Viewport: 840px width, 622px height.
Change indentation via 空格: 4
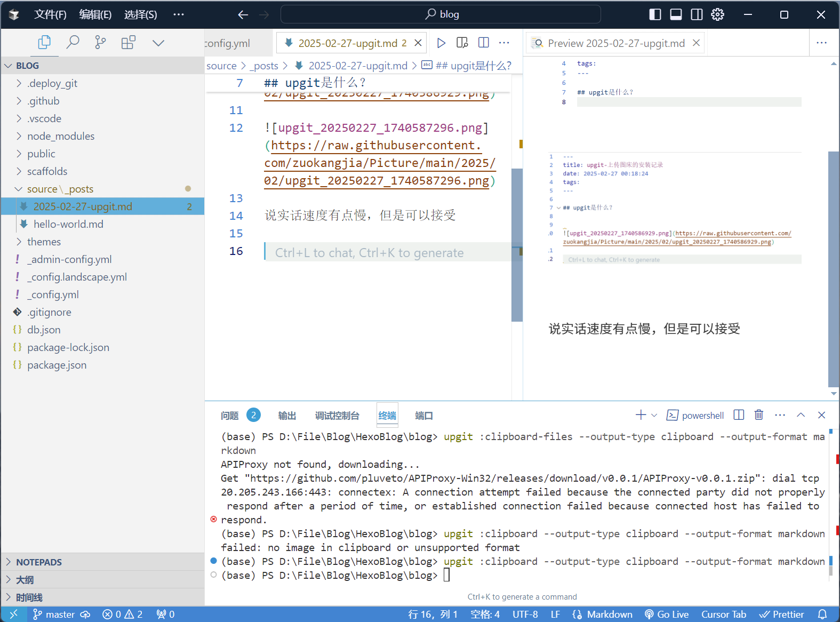(x=485, y=614)
